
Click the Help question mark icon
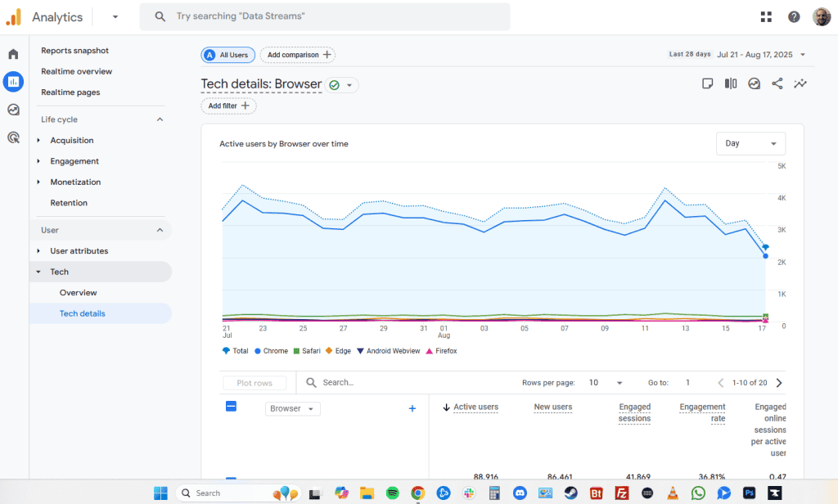[794, 16]
